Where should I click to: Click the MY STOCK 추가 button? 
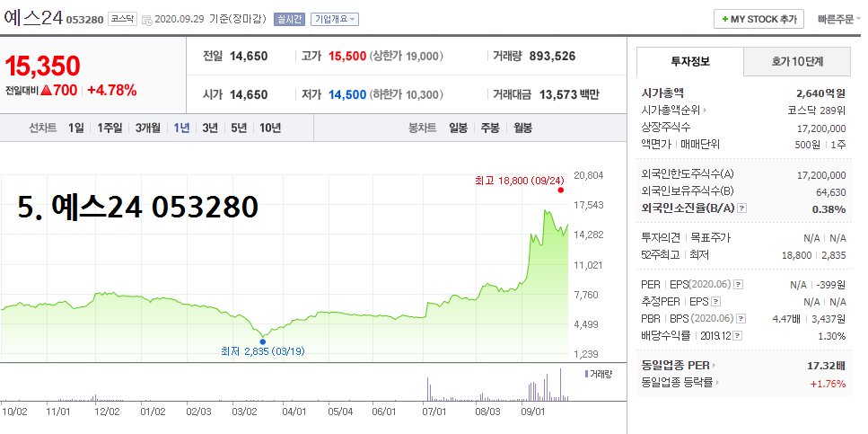point(758,19)
